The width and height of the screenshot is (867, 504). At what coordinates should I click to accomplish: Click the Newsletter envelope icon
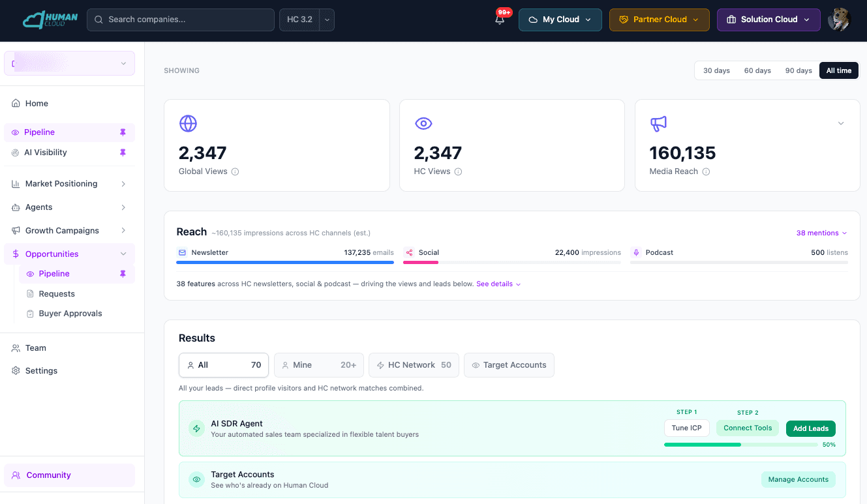click(182, 252)
